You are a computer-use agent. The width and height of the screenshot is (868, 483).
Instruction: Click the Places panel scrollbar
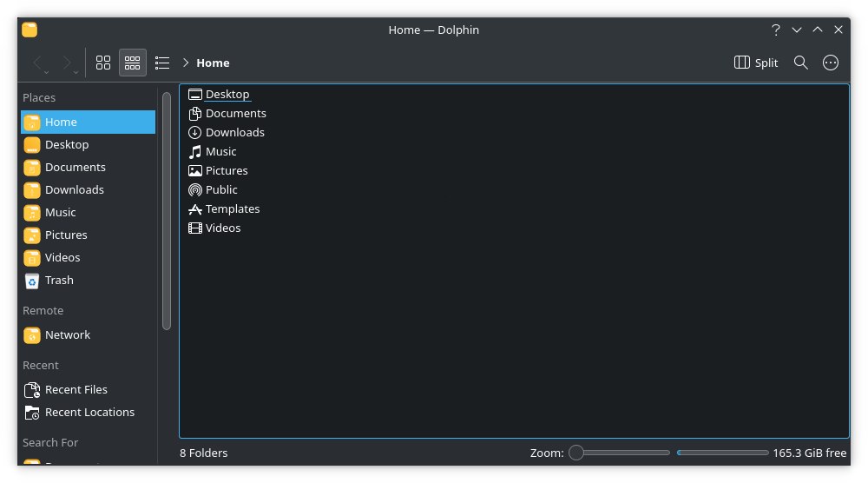(167, 210)
